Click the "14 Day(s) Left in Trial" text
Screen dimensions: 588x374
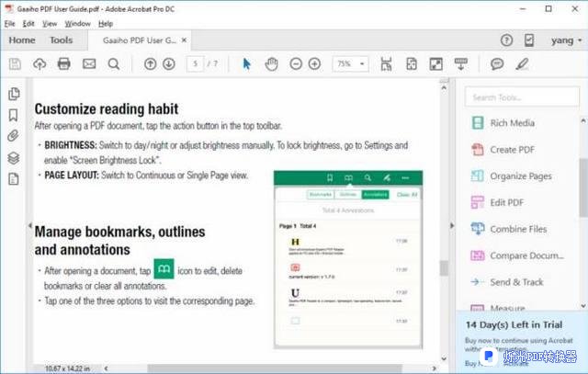(514, 325)
